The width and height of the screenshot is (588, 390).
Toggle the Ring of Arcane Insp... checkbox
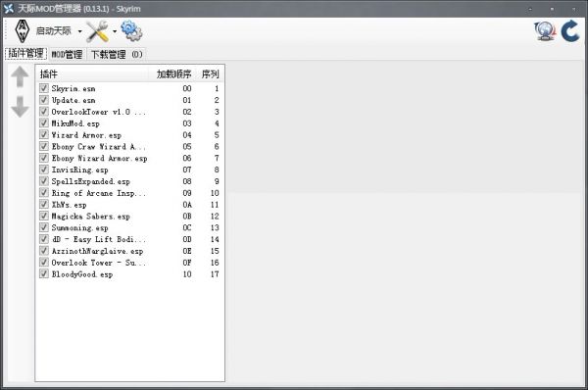coord(44,193)
